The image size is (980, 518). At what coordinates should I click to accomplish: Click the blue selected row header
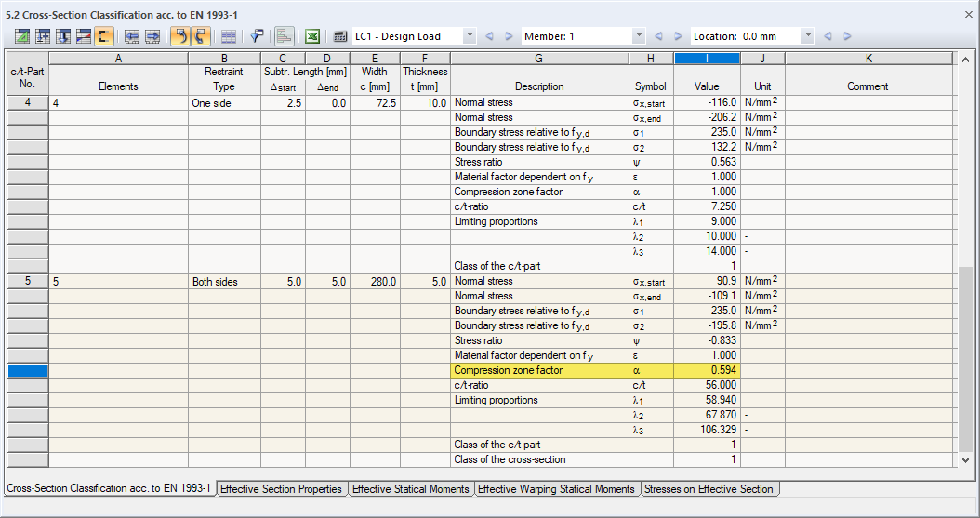[28, 370]
